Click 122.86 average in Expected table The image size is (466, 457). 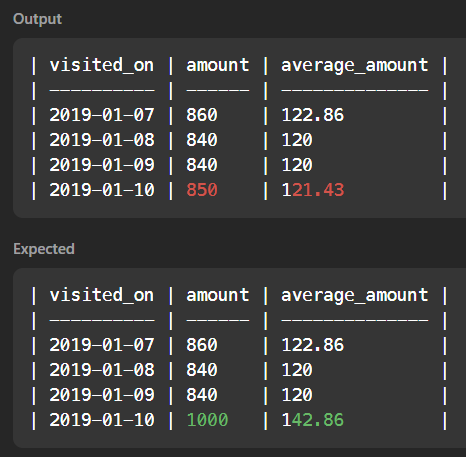(x=312, y=345)
